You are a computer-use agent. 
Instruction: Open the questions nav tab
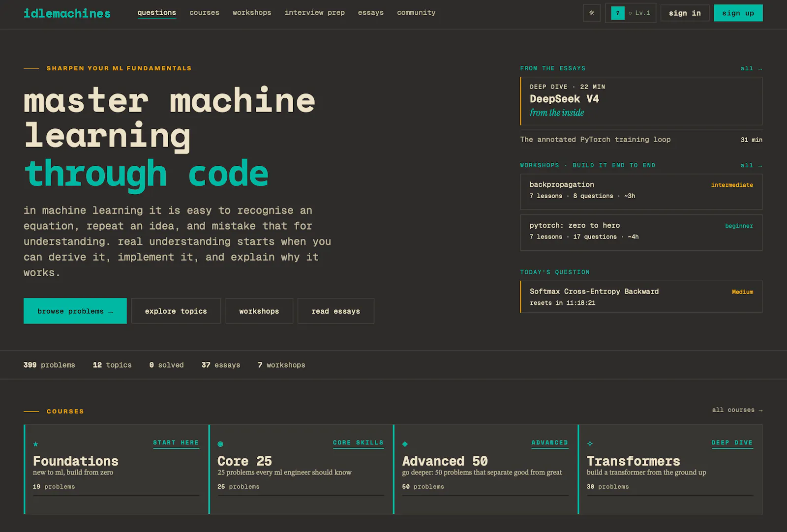click(156, 13)
